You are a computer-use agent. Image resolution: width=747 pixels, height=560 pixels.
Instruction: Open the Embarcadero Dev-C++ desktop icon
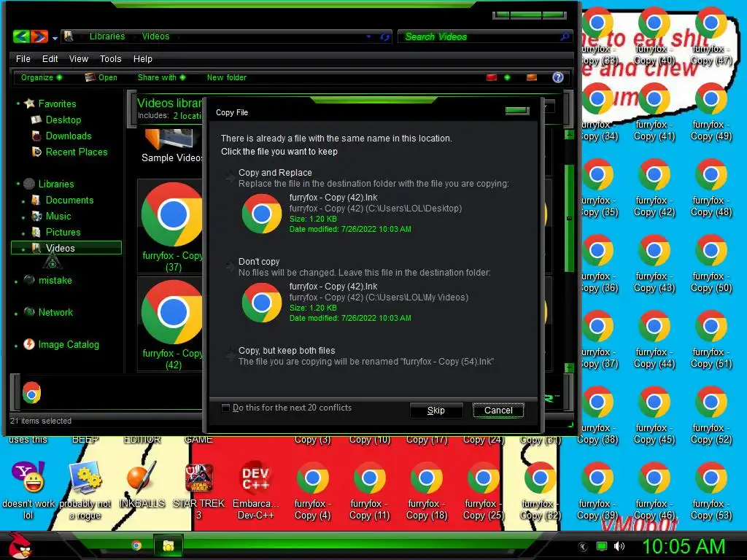[255, 491]
